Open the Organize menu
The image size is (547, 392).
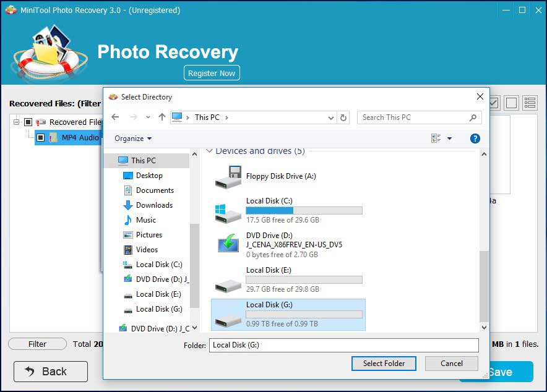coord(133,138)
